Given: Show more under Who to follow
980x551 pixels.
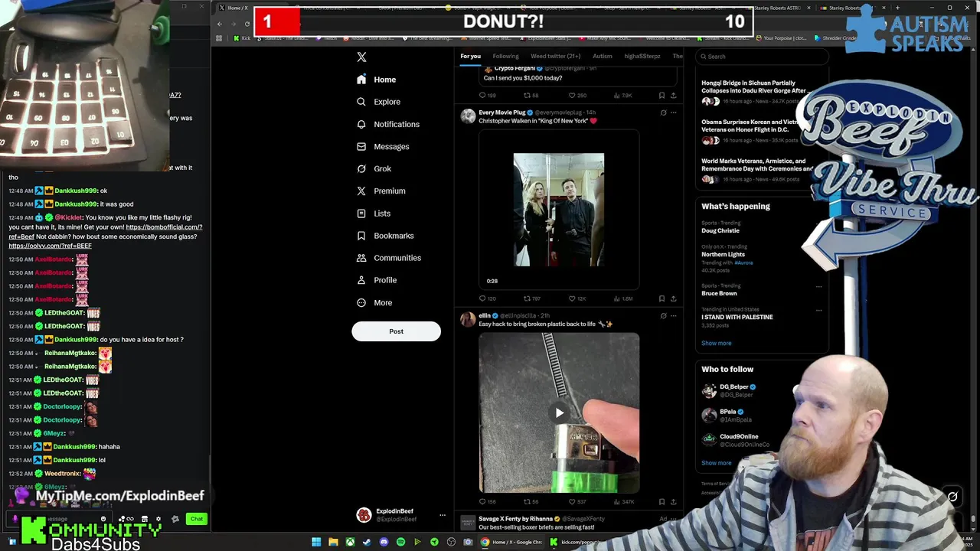Looking at the screenshot, I should pyautogui.click(x=716, y=463).
